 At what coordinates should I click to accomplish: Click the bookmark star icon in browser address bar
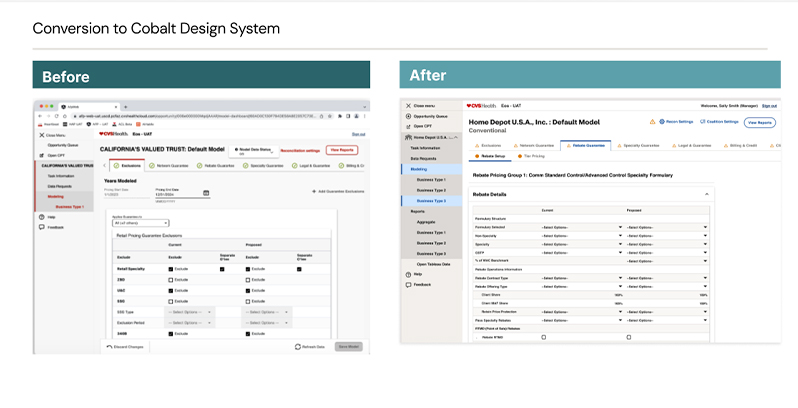pyautogui.click(x=330, y=116)
